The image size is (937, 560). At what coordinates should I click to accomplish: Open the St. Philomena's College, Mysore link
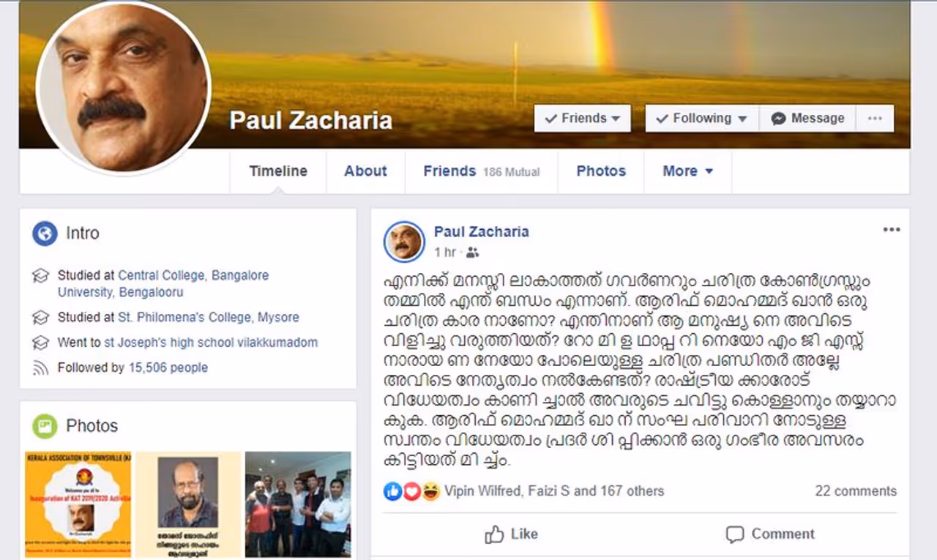(x=209, y=318)
